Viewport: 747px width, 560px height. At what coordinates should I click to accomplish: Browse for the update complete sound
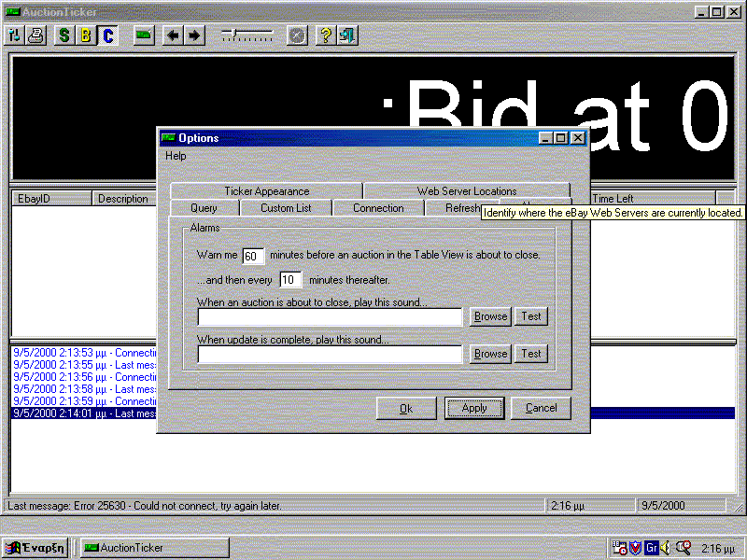(x=490, y=354)
